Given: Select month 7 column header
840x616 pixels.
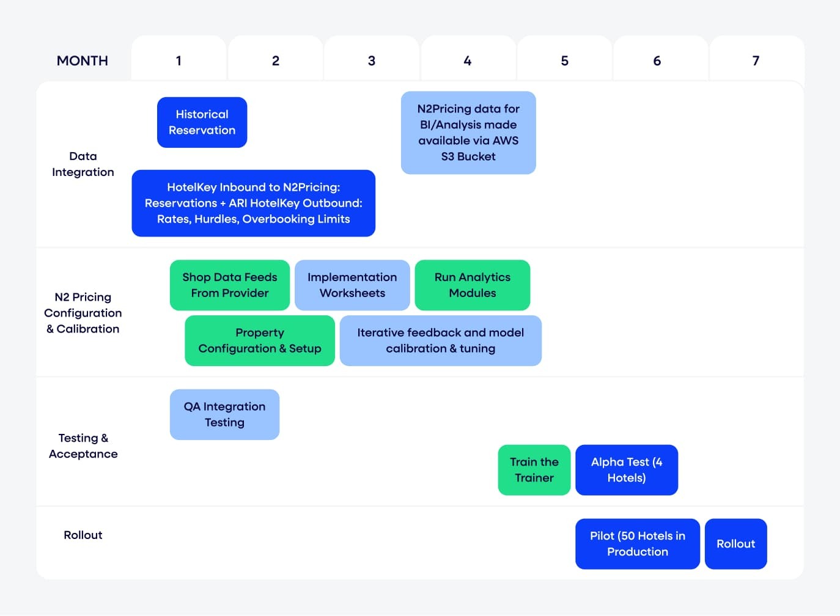Looking at the screenshot, I should (x=756, y=61).
